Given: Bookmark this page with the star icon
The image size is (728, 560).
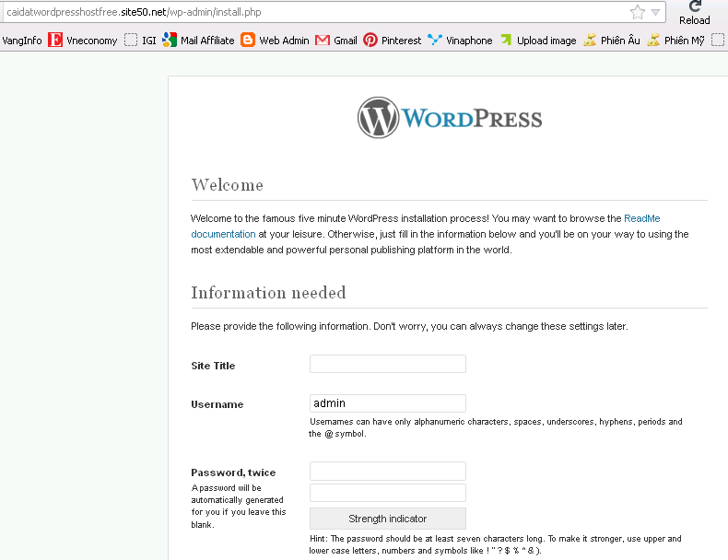Looking at the screenshot, I should [x=638, y=12].
